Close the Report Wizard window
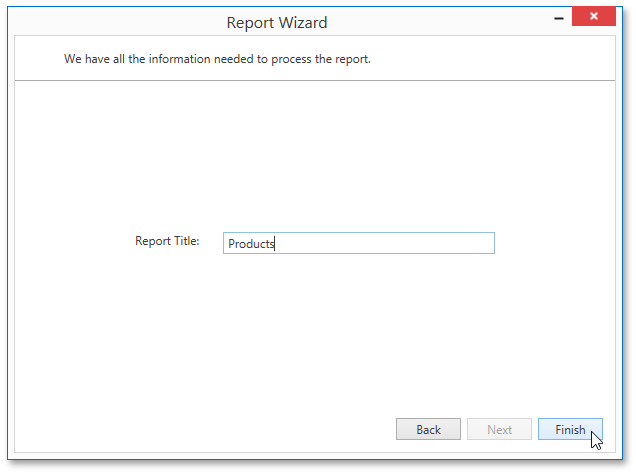 tap(593, 16)
